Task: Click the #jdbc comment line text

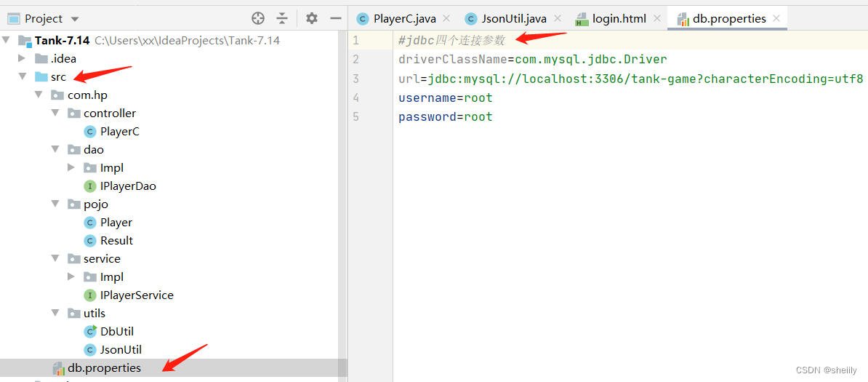Action: 451,41
